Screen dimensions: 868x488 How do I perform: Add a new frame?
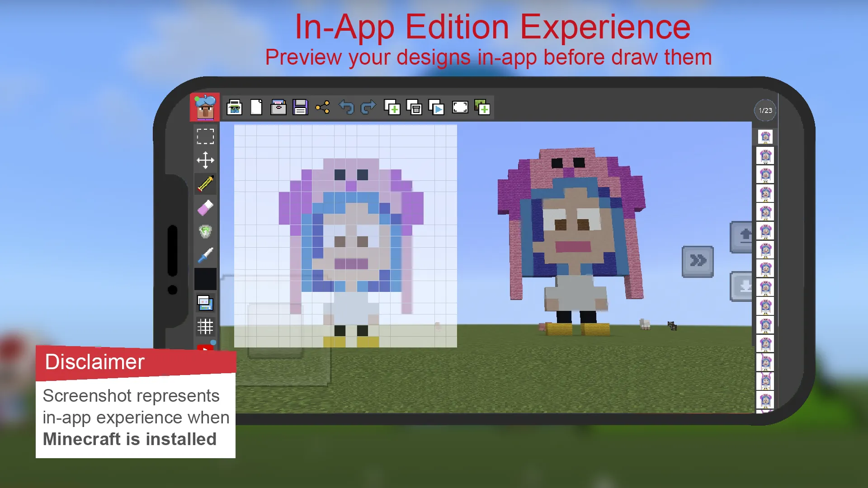[x=392, y=108]
